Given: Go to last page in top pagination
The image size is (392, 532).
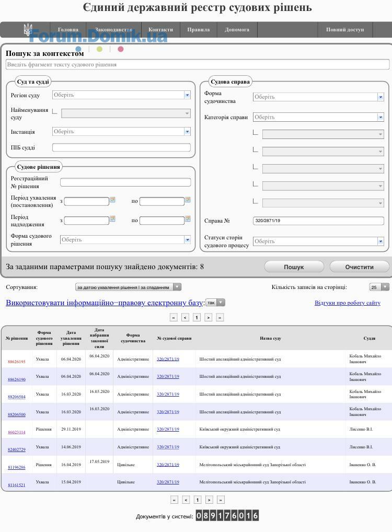Looking at the screenshot, I should click(x=220, y=318).
